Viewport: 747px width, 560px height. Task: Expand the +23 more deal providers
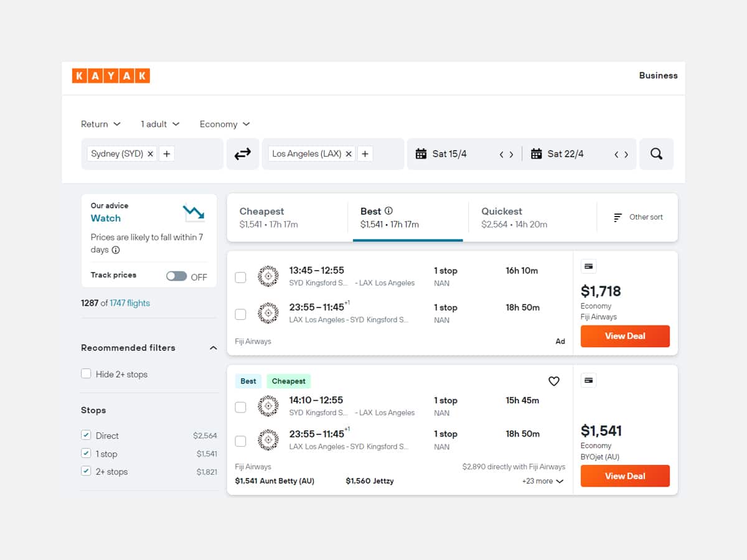click(542, 480)
